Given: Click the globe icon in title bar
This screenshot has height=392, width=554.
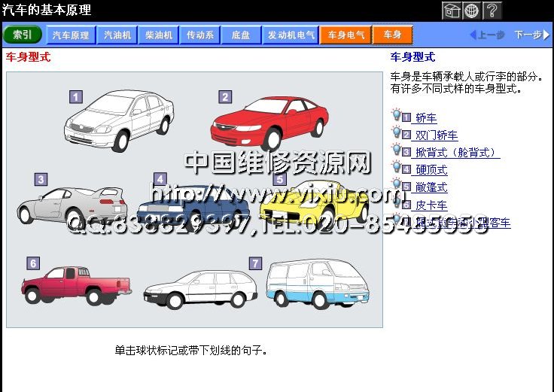Looking at the screenshot, I should [472, 11].
